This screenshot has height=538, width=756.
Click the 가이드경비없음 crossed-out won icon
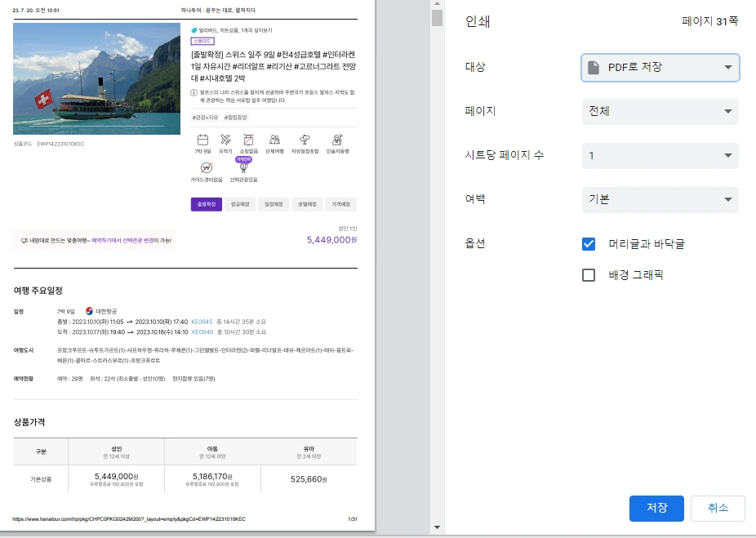pos(207,167)
